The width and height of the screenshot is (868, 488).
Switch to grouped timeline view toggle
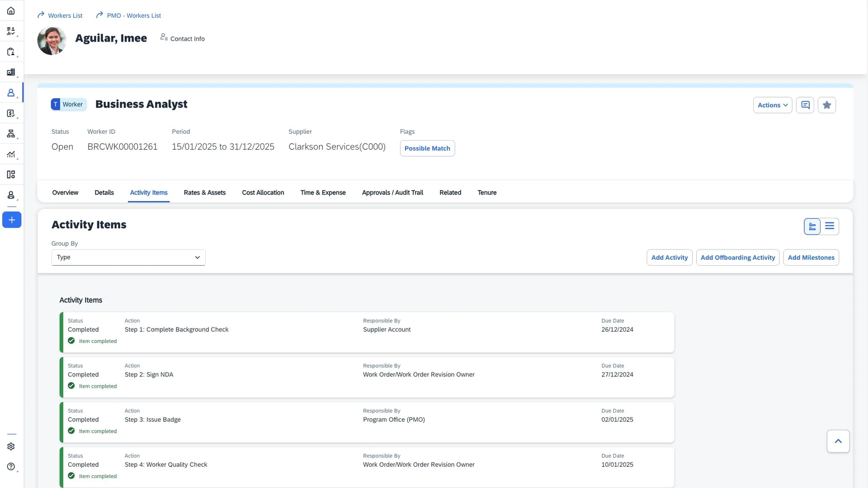pyautogui.click(x=812, y=226)
